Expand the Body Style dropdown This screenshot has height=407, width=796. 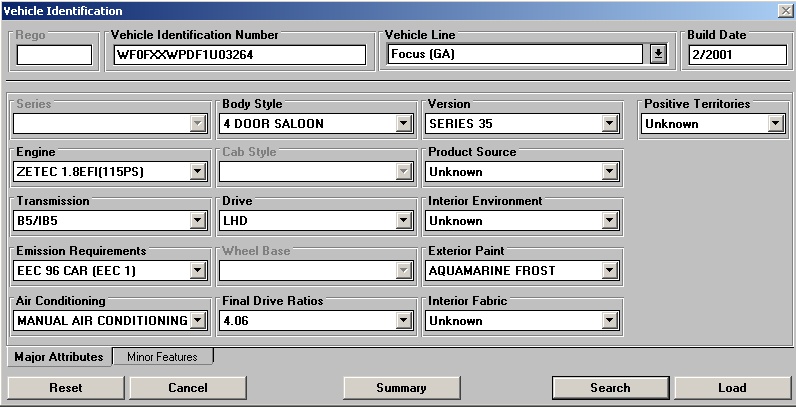click(x=404, y=124)
